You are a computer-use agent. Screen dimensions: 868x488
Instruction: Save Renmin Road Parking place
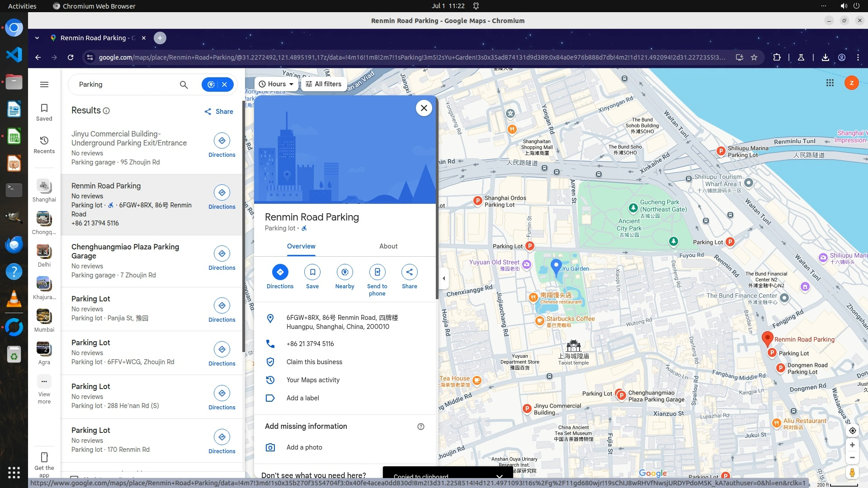click(312, 272)
